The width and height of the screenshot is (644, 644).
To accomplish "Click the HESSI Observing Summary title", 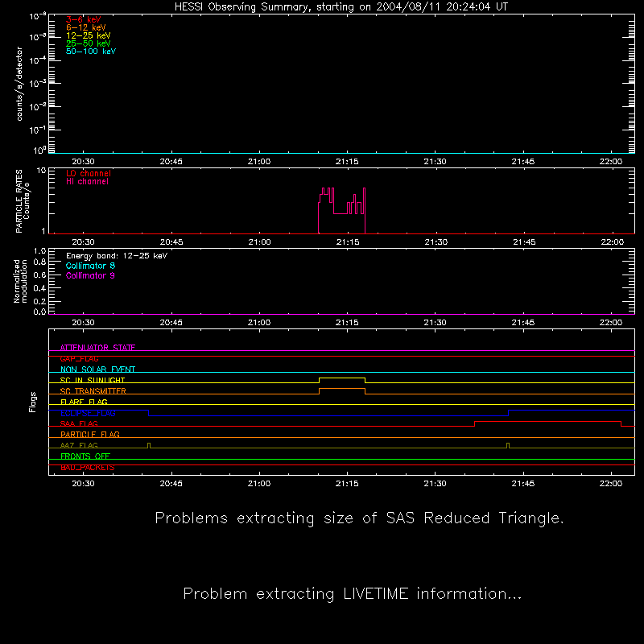I will click(x=341, y=7).
